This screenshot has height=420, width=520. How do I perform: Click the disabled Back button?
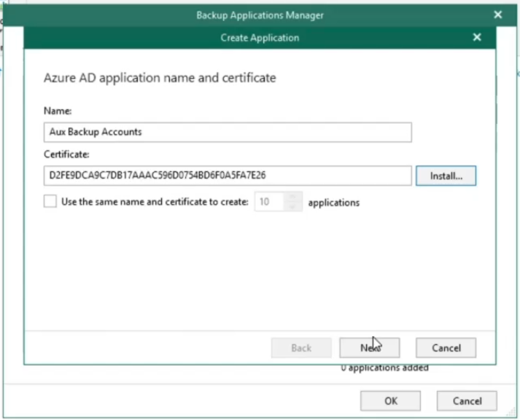[x=301, y=348]
